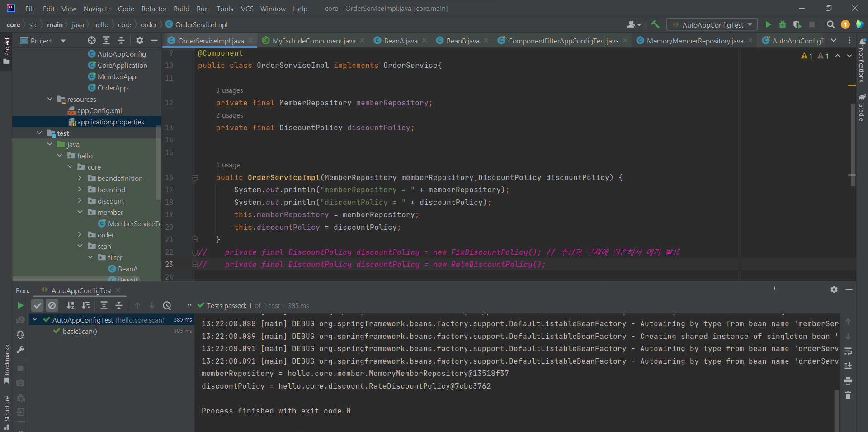
Task: Switch to MyExcludeComponent.java tab
Action: (x=314, y=41)
